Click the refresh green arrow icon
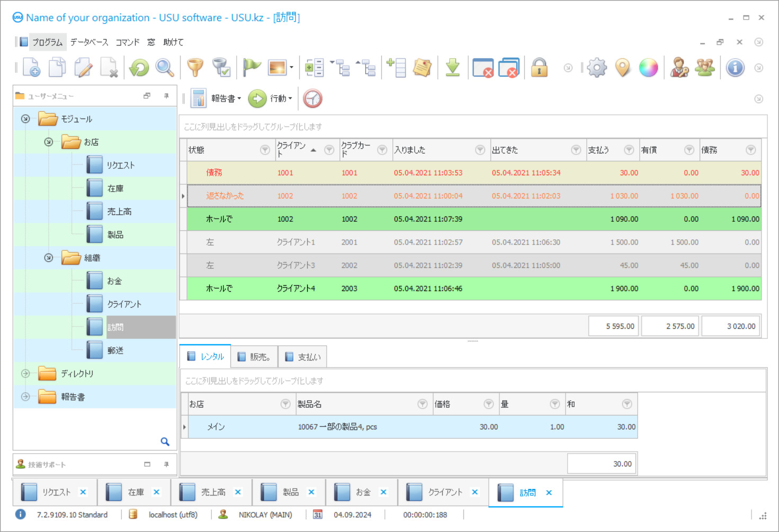 click(139, 68)
